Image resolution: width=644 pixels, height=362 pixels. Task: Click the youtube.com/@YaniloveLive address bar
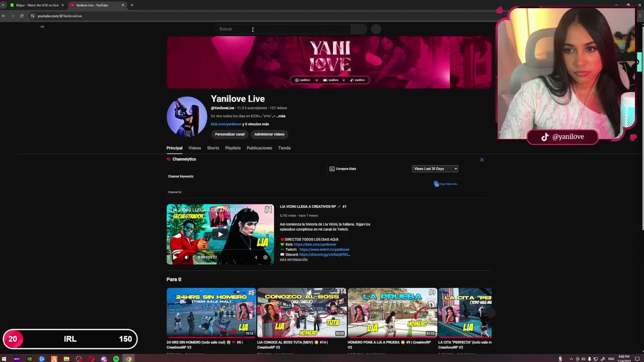click(59, 16)
